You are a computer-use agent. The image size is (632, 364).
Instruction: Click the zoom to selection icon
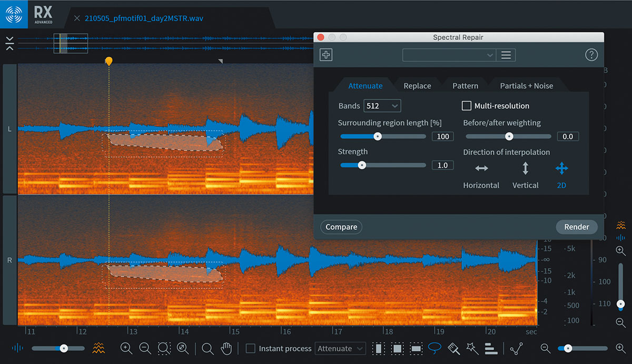[164, 348]
